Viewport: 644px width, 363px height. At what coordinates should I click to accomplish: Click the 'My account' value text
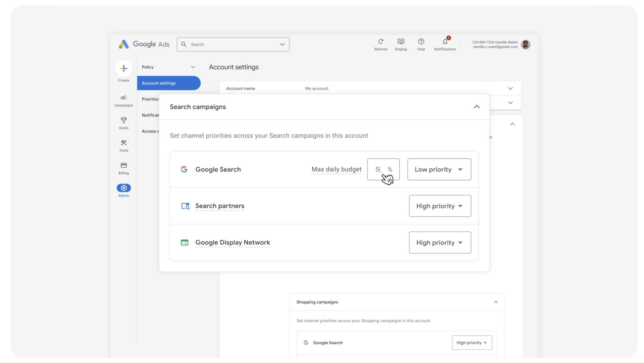pyautogui.click(x=317, y=88)
